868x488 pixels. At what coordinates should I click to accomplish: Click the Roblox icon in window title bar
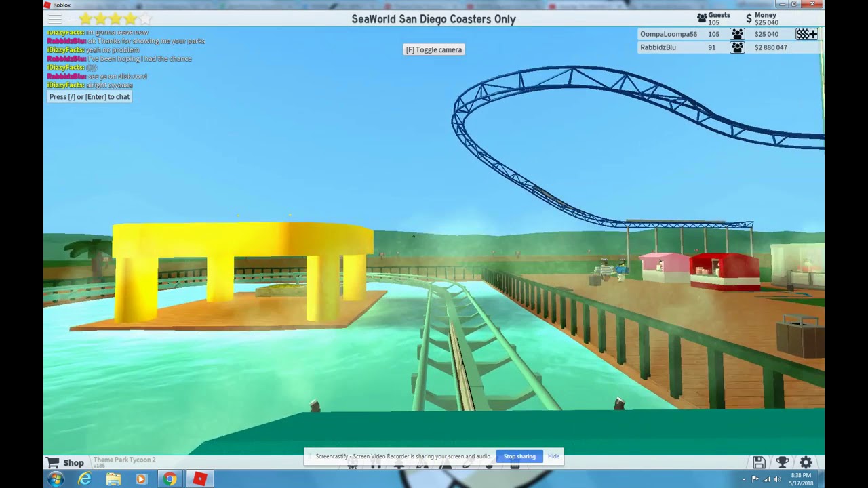click(x=47, y=5)
